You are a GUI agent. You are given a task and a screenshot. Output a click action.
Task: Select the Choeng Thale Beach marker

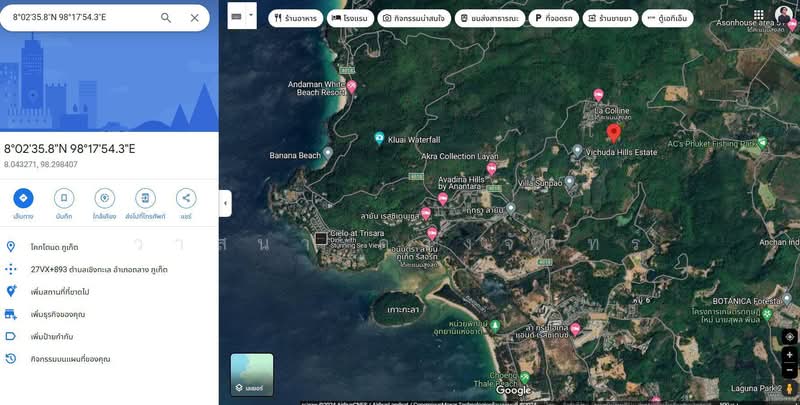coord(524,378)
